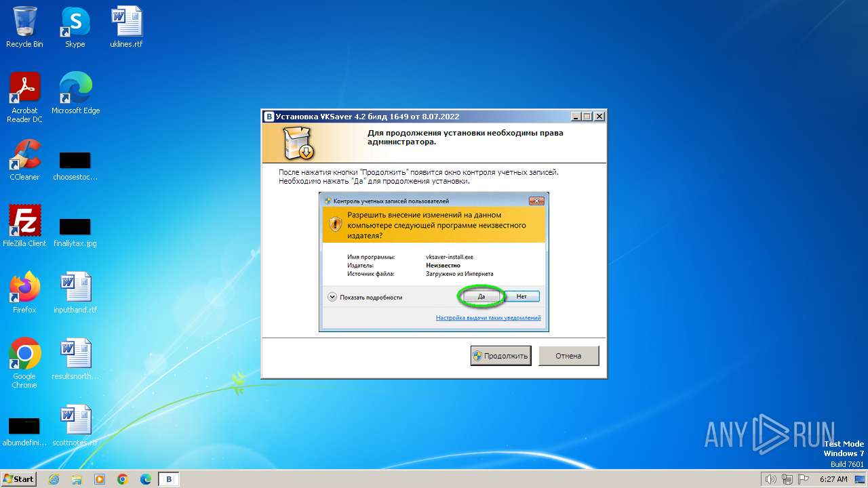868x488 pixels.
Task: Click the network tray icon
Action: pyautogui.click(x=787, y=479)
